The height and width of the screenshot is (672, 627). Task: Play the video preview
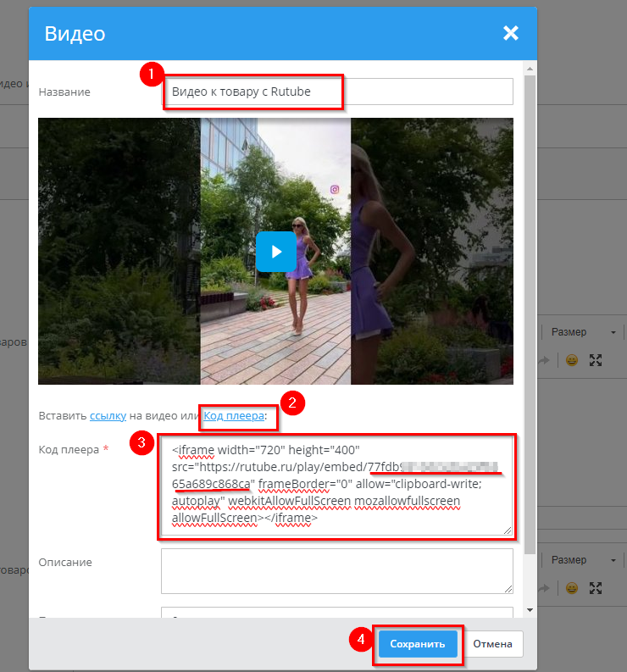point(275,252)
